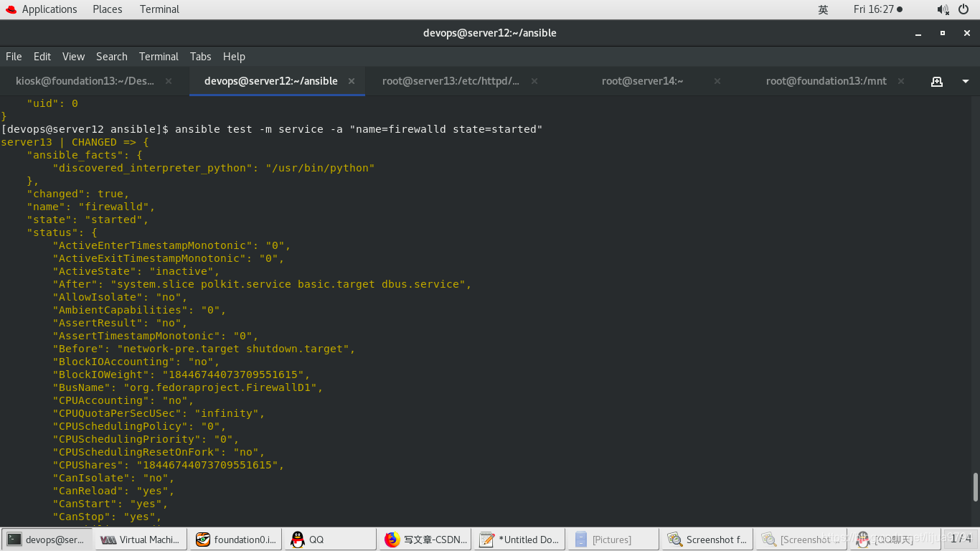Click the new tab icon button
980x551 pixels.
(x=937, y=81)
